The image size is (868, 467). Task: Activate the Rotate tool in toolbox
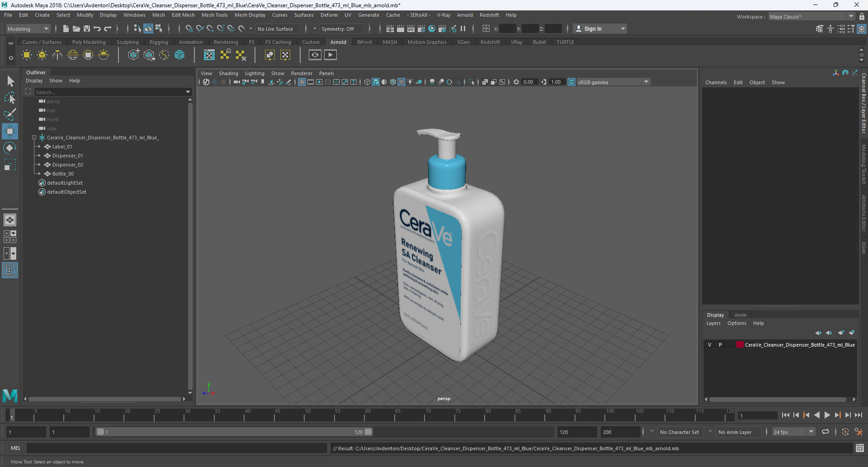10,148
